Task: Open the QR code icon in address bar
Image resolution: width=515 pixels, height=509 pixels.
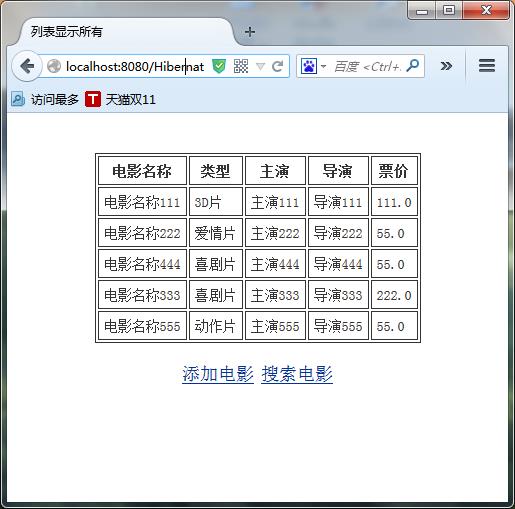Action: tap(241, 66)
